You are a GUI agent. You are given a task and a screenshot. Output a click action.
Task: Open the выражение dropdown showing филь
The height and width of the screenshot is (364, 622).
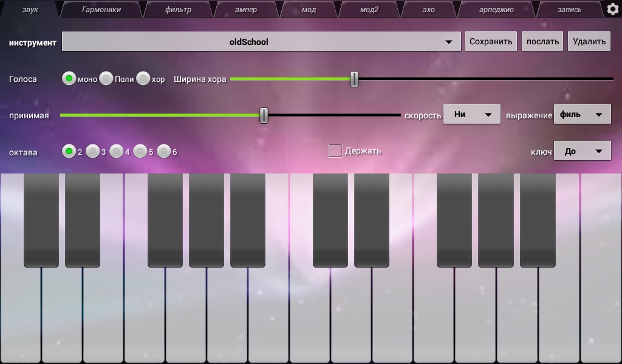coord(583,115)
